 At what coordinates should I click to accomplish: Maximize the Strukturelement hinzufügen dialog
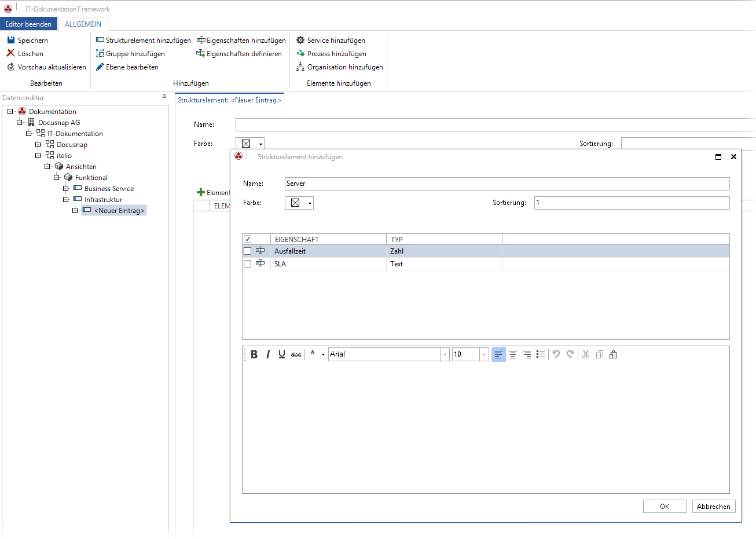tap(718, 156)
